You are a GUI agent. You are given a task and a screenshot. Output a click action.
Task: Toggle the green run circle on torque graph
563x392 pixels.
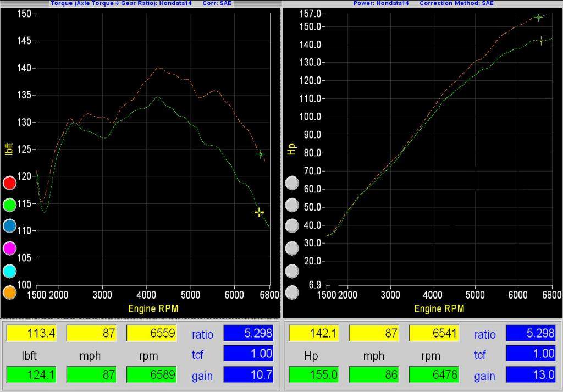(x=10, y=205)
